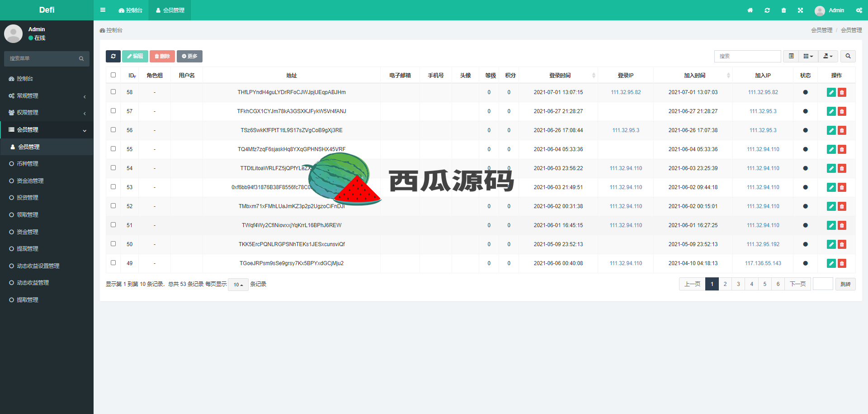Toggle the table view list icon

791,56
